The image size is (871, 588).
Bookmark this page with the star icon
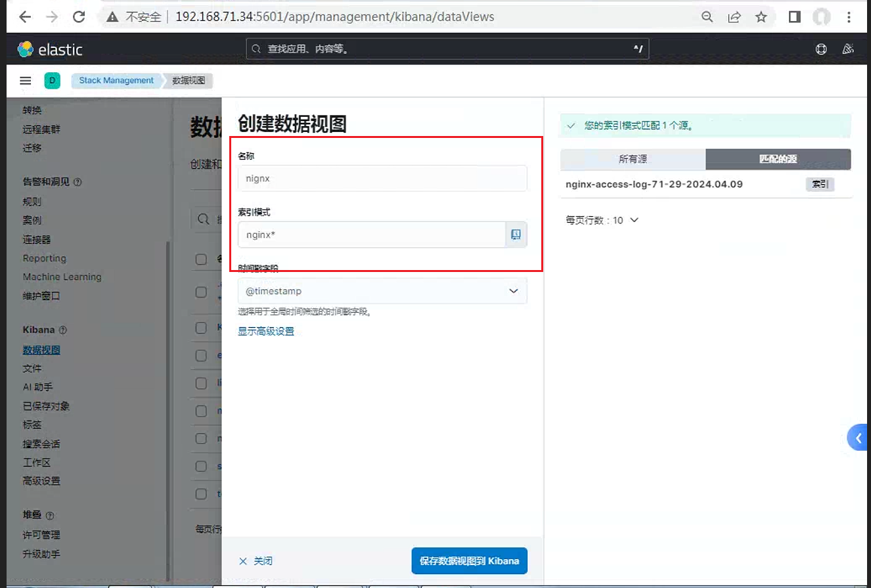761,17
